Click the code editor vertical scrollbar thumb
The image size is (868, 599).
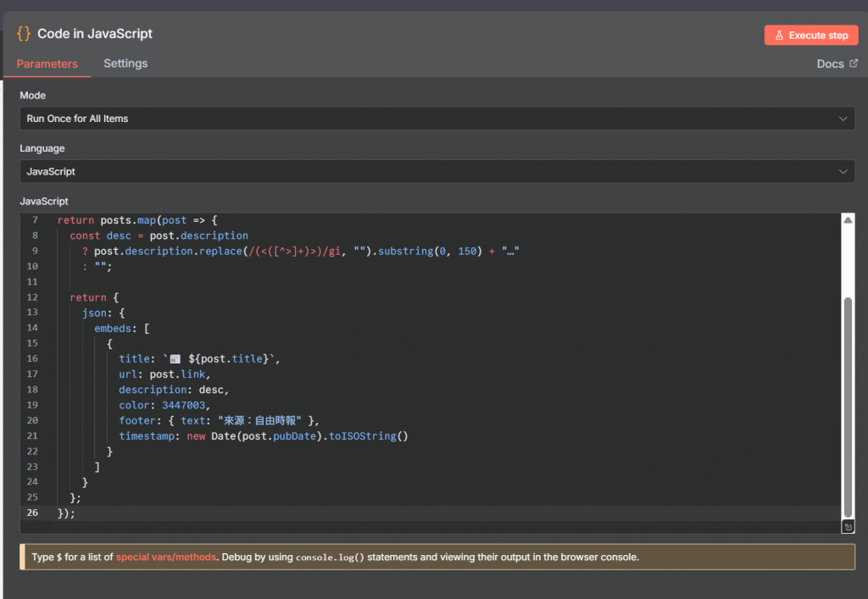848,407
